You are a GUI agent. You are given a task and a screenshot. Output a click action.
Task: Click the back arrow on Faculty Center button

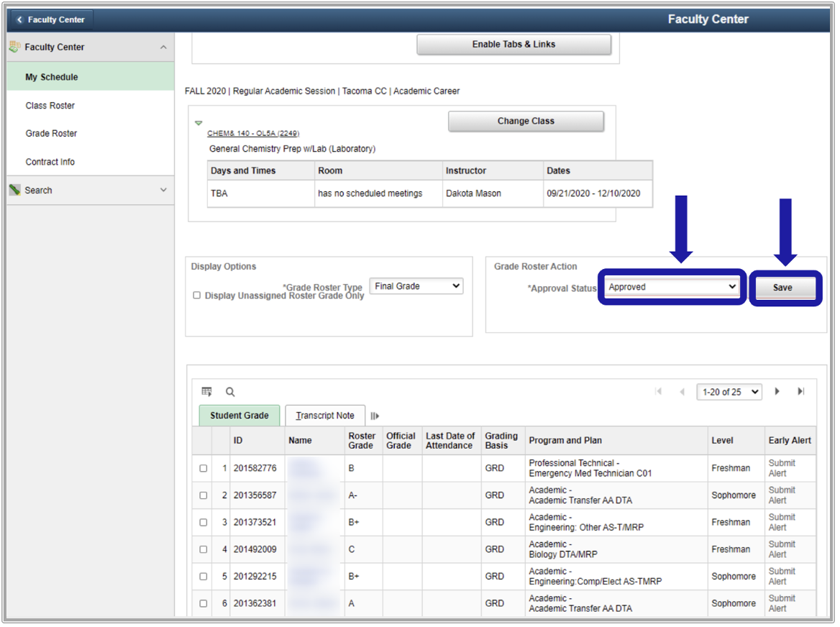pyautogui.click(x=20, y=20)
